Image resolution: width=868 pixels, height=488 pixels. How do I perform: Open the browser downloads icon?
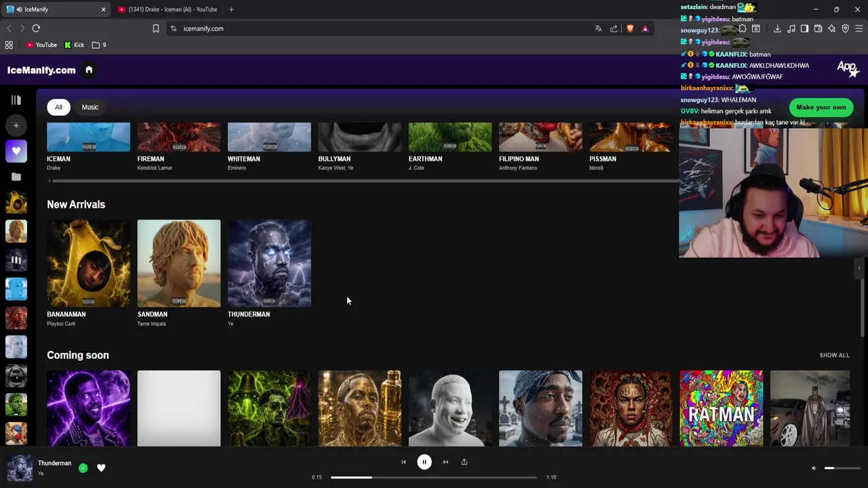click(x=777, y=28)
